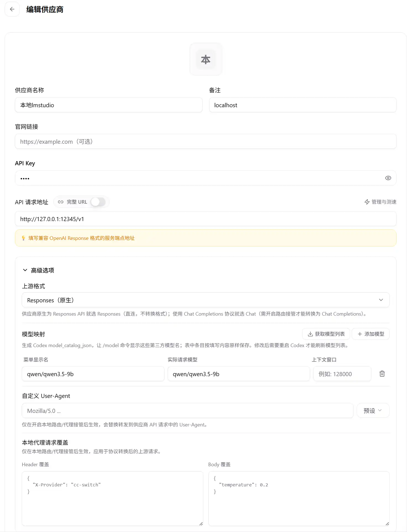Click the 本地代理请求覆盖 heading
Screen dimensions: 407x532
coord(45,442)
